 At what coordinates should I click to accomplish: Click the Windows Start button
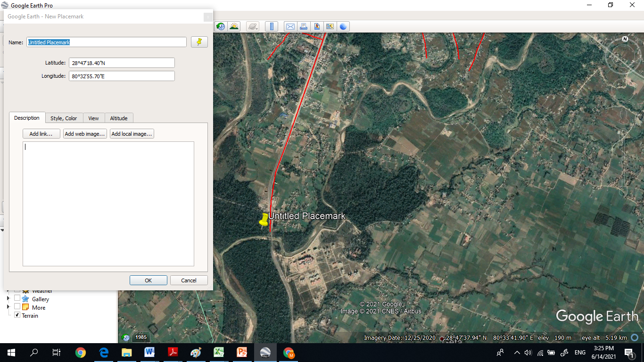11,353
